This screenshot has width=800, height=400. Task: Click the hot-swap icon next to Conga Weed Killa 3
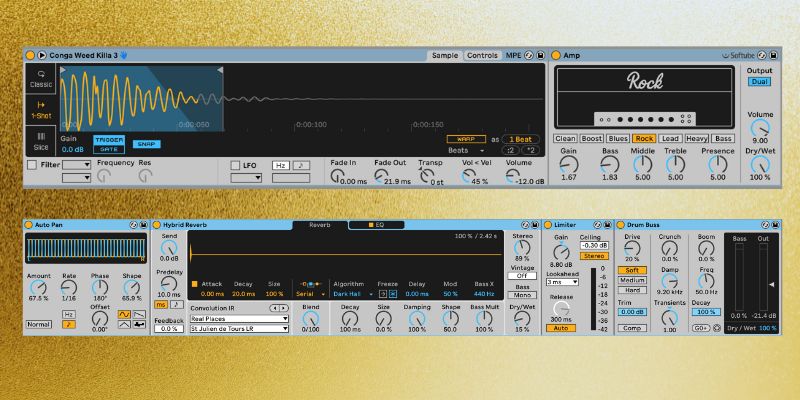124,55
